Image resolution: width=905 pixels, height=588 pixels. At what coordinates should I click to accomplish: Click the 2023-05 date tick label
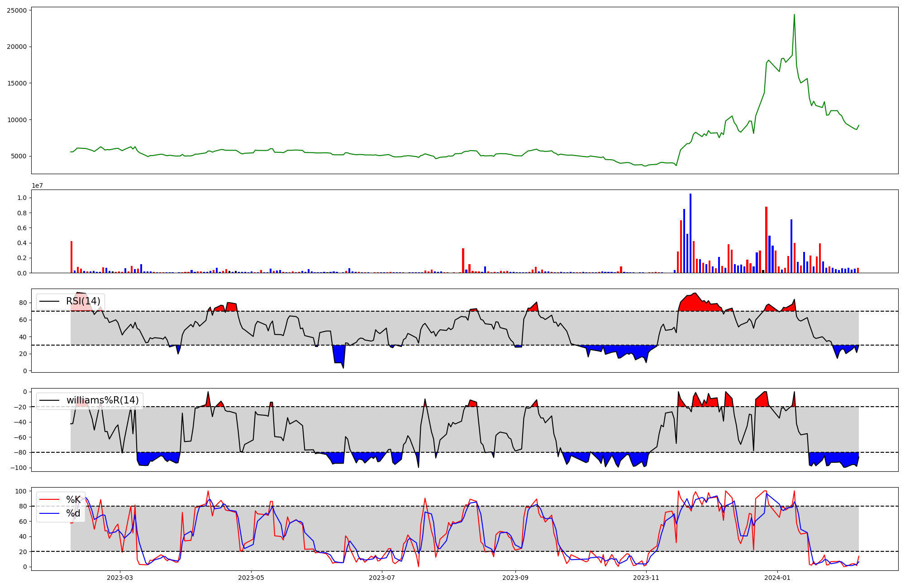pyautogui.click(x=251, y=578)
